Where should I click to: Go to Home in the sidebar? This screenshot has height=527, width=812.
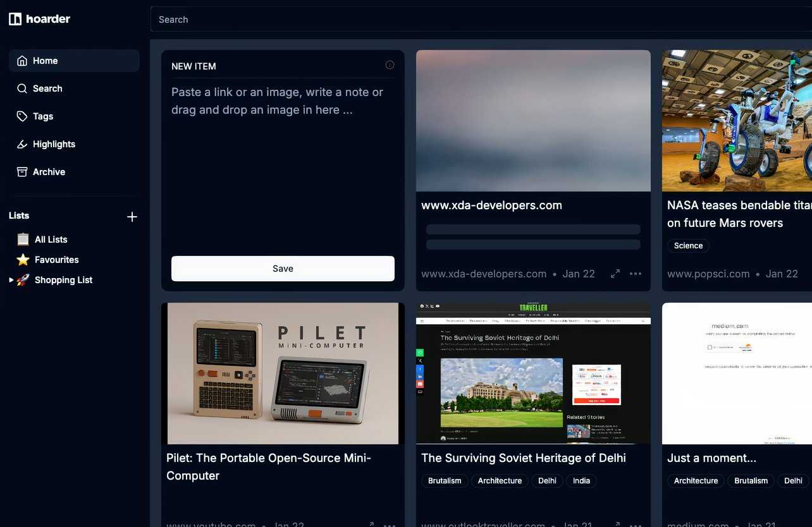pos(74,61)
